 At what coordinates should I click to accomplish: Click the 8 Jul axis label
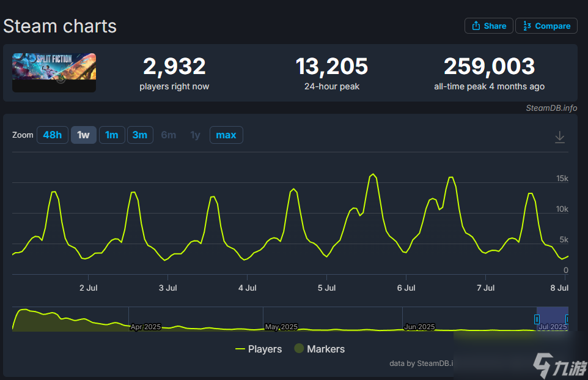[x=559, y=288]
